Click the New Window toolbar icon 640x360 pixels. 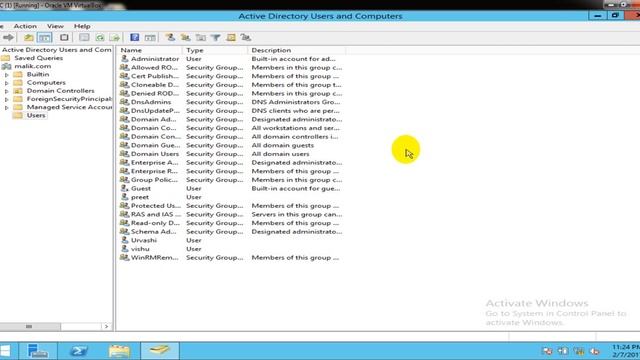64,38
